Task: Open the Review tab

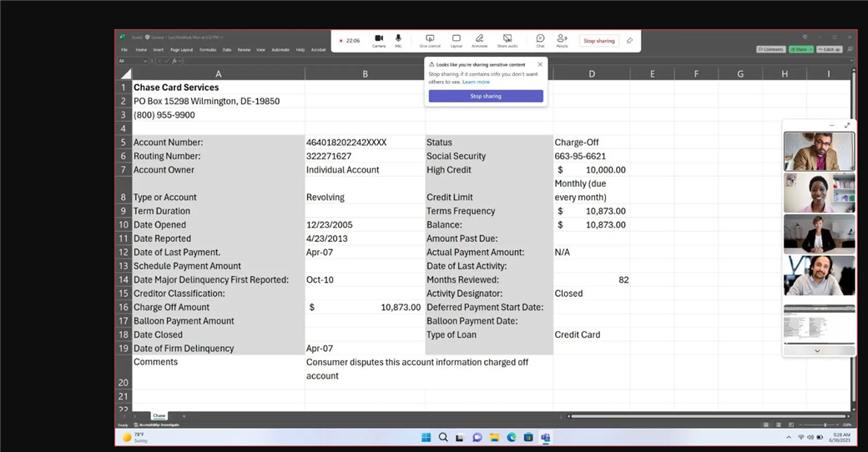Action: [244, 50]
